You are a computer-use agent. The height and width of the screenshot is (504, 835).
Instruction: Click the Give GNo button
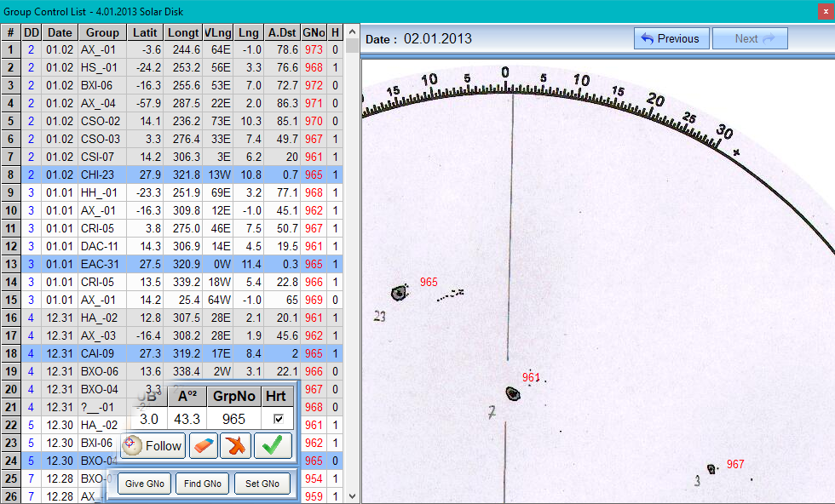[144, 484]
